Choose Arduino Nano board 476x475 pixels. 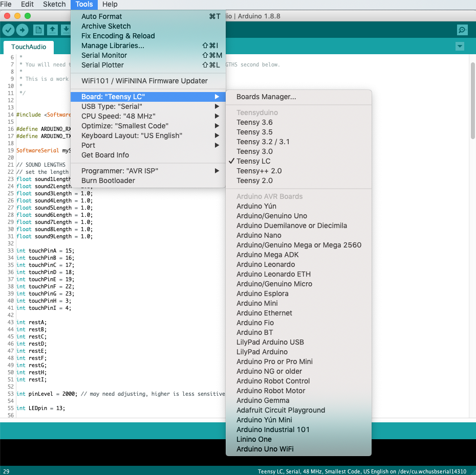pos(299,235)
